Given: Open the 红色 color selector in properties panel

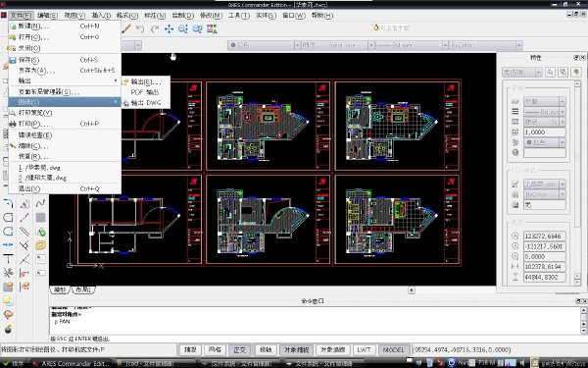Looking at the screenshot, I should click(545, 142).
